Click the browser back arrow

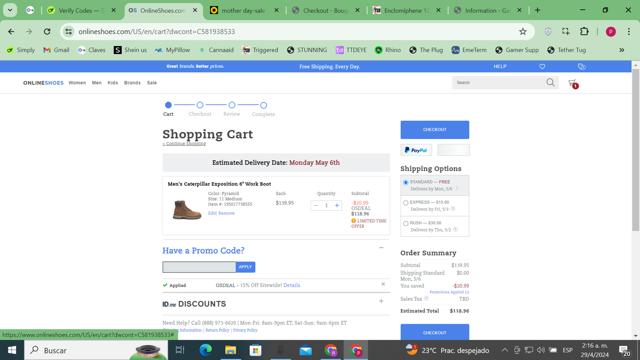click(11, 31)
